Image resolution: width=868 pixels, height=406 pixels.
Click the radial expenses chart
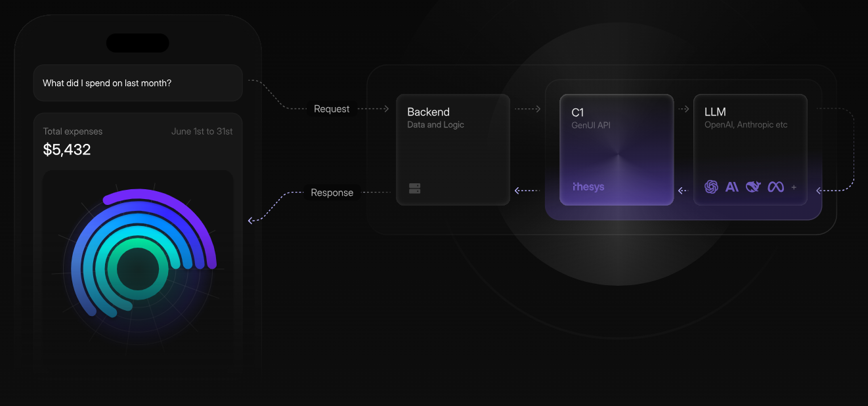coord(138,268)
